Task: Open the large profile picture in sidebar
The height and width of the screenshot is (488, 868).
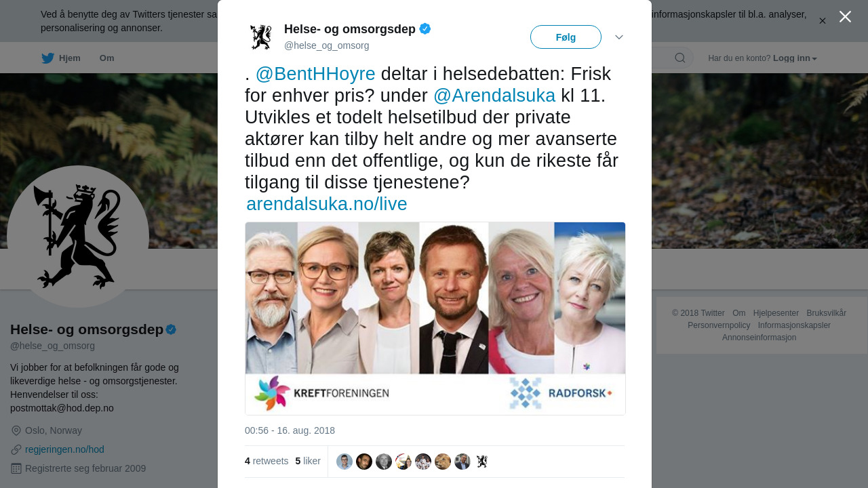Action: coord(78,237)
